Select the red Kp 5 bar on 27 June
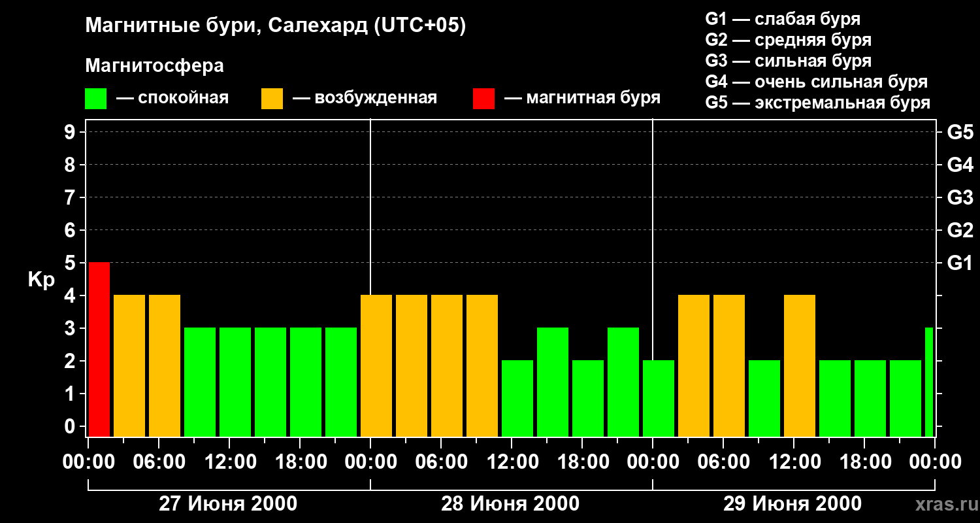The height and width of the screenshot is (523, 980). click(x=99, y=349)
